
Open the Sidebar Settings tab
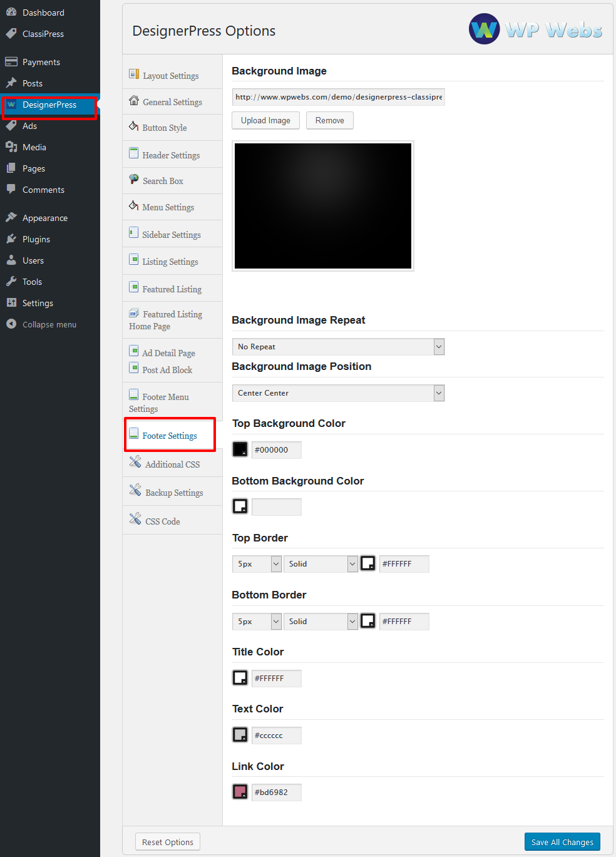pos(172,234)
